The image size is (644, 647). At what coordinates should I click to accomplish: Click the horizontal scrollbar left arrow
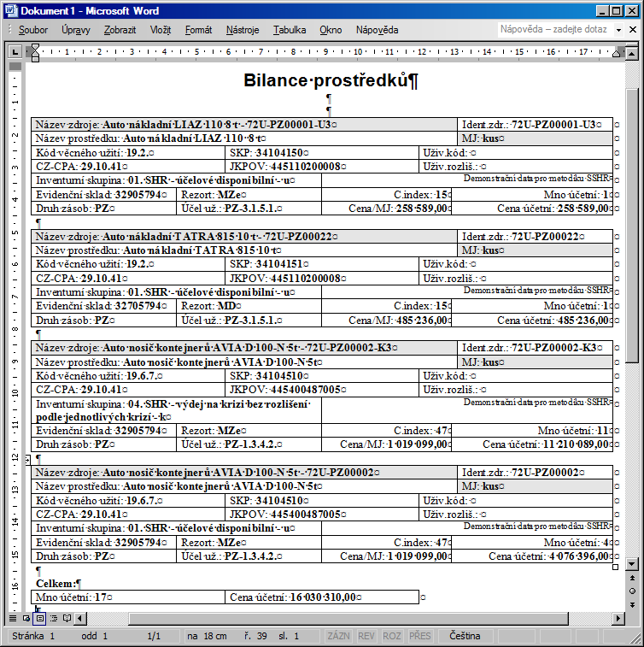coord(80,618)
